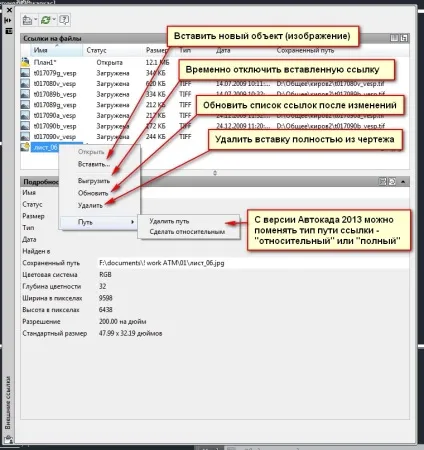Viewport: 424px width, 450px height.
Task: Open the Help icon in palette toolbar
Action: coord(64,20)
